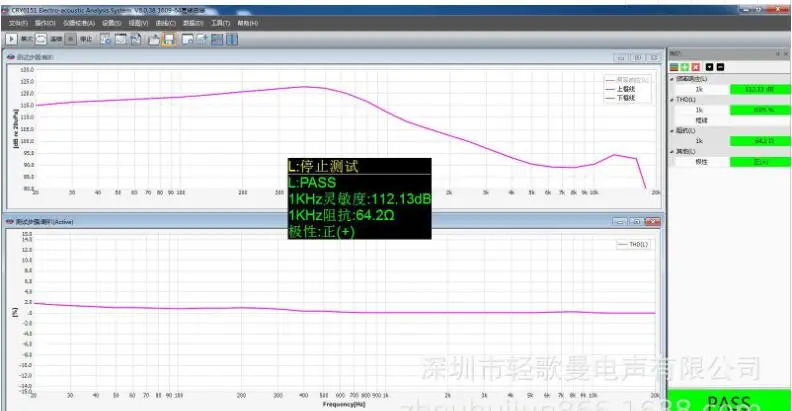Click the highlighted save disk toolbar icon
The image size is (792, 411).
(x=169, y=39)
